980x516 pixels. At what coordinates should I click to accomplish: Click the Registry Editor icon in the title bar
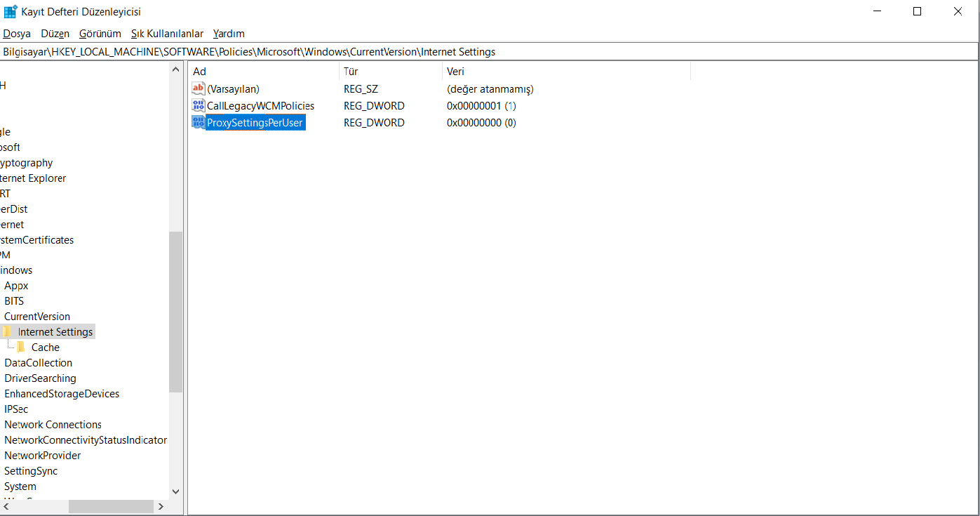point(11,11)
